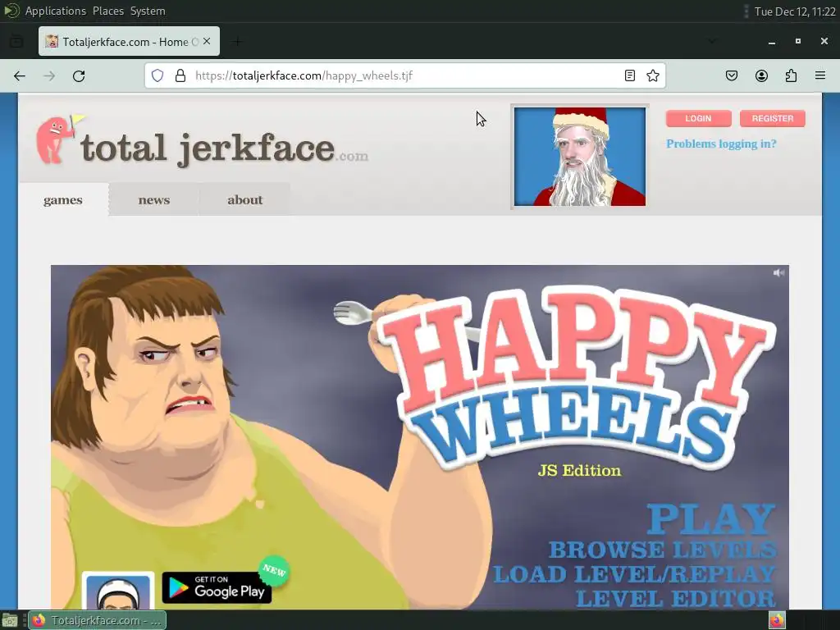The height and width of the screenshot is (630, 840).
Task: Click the show desktop icon in taskbar
Action: coord(10,621)
